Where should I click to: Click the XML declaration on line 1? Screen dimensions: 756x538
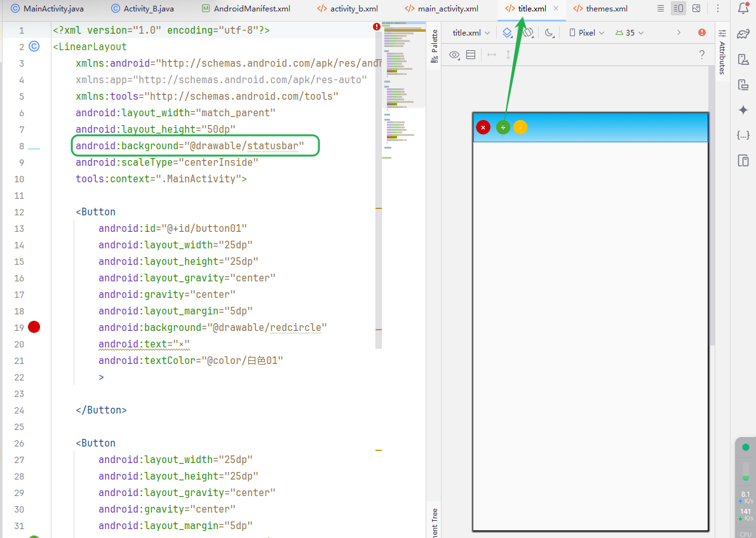tap(161, 30)
